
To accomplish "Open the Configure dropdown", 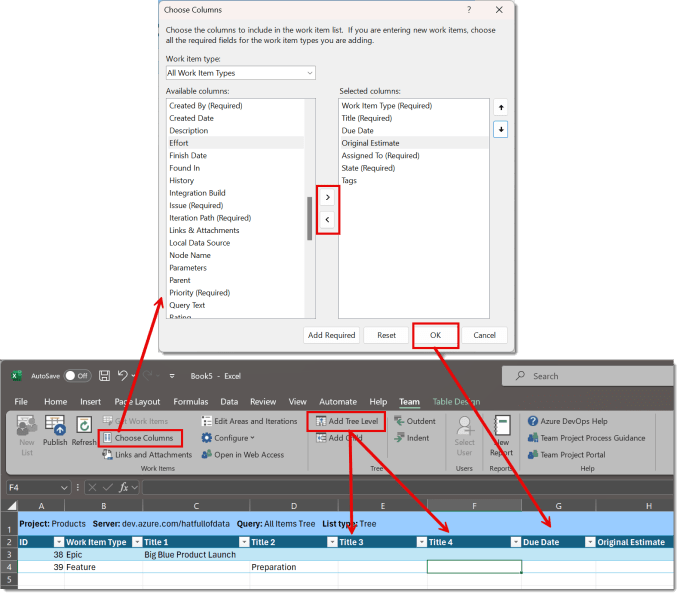I will [229, 438].
